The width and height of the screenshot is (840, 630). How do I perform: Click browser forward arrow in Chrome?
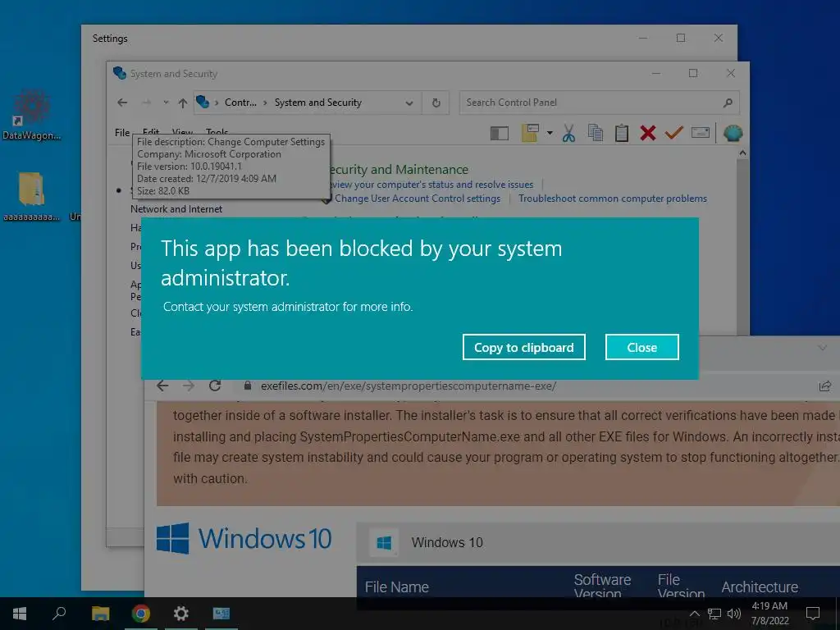coord(189,386)
